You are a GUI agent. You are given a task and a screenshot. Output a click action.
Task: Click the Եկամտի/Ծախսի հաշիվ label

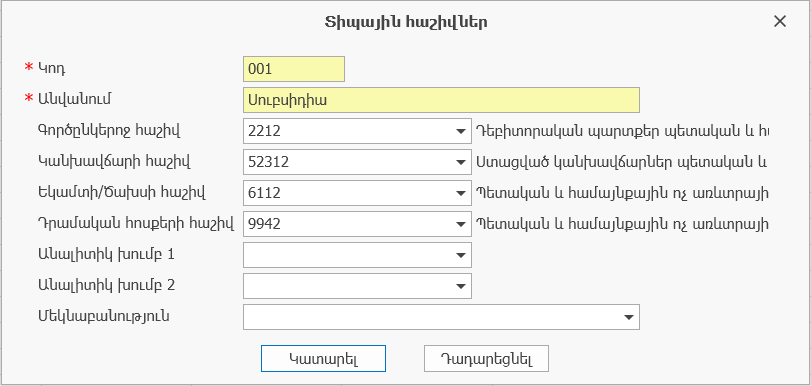pos(122,193)
